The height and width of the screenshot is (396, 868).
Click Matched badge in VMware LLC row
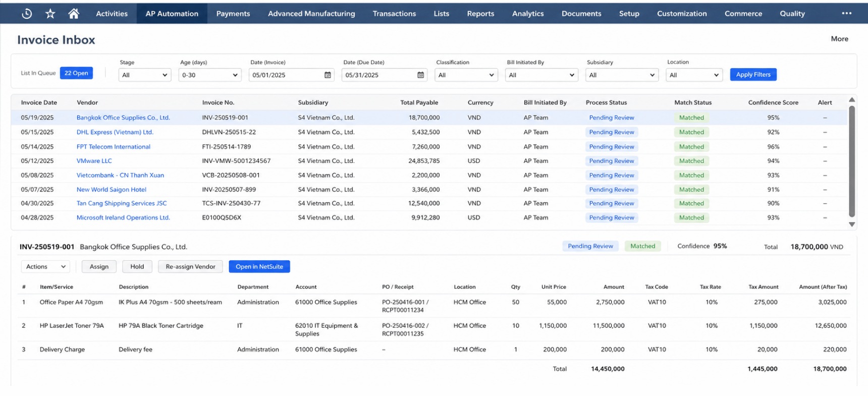pyautogui.click(x=691, y=161)
